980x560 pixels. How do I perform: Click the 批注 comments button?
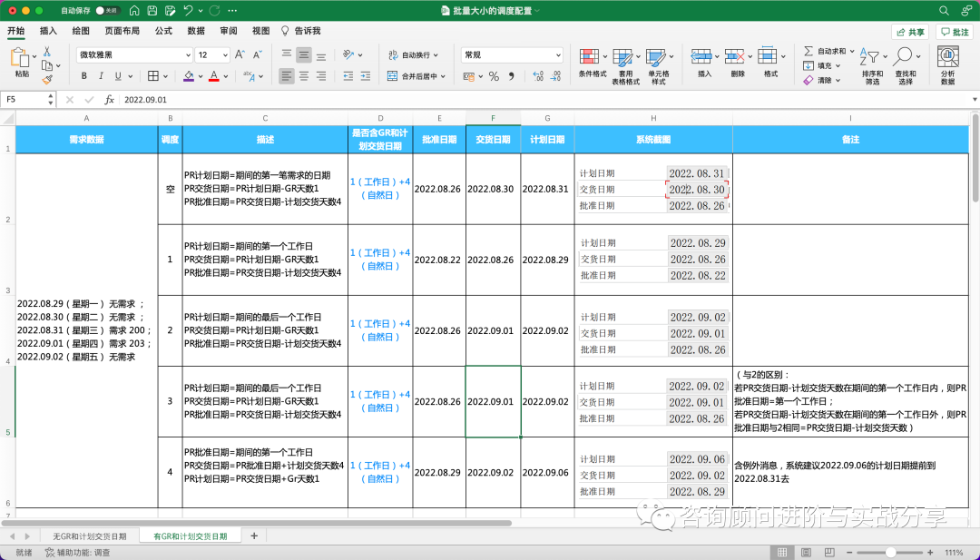coord(954,32)
